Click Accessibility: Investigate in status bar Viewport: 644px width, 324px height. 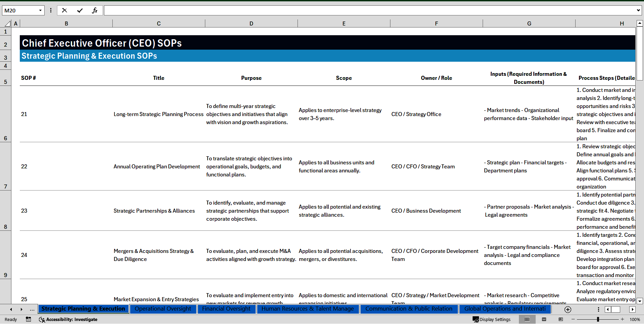68,319
